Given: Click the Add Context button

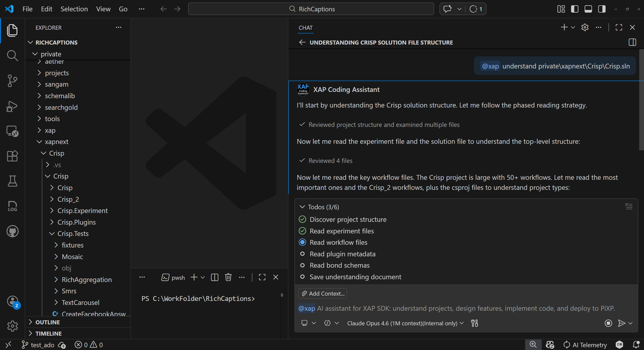Looking at the screenshot, I should [x=323, y=293].
